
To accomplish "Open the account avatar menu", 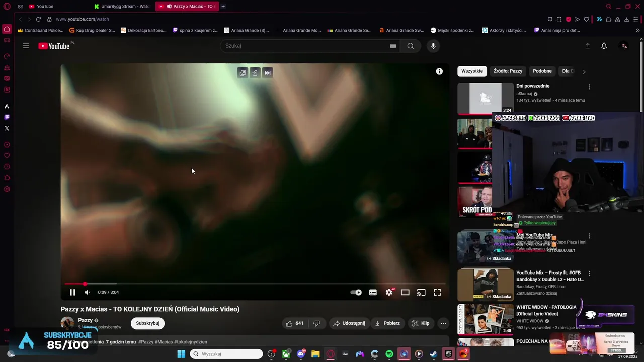I will [624, 46].
